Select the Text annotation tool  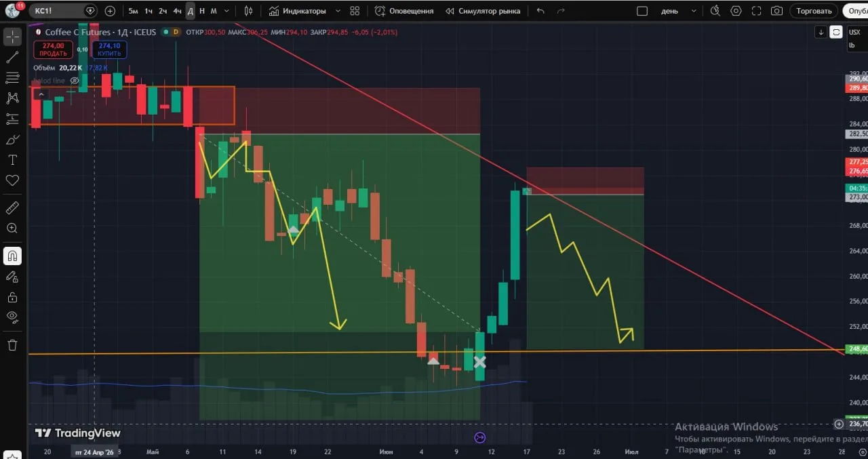click(x=12, y=160)
